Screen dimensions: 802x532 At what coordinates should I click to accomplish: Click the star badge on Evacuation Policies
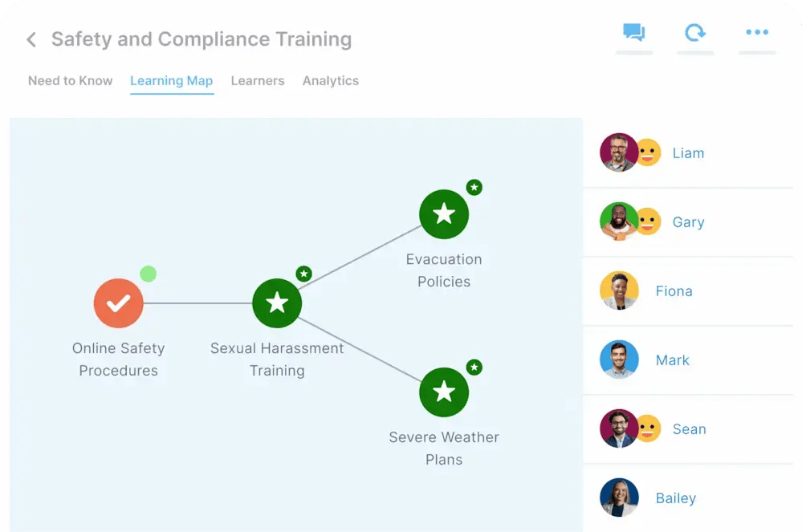click(474, 188)
